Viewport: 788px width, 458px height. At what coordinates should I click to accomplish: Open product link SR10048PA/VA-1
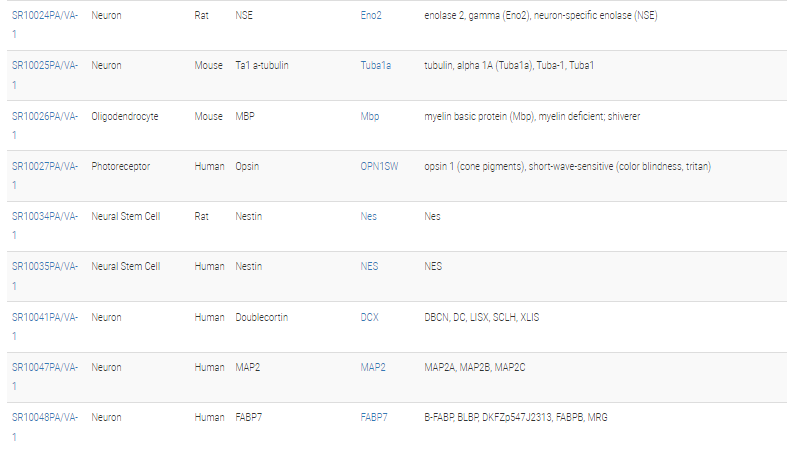point(45,427)
